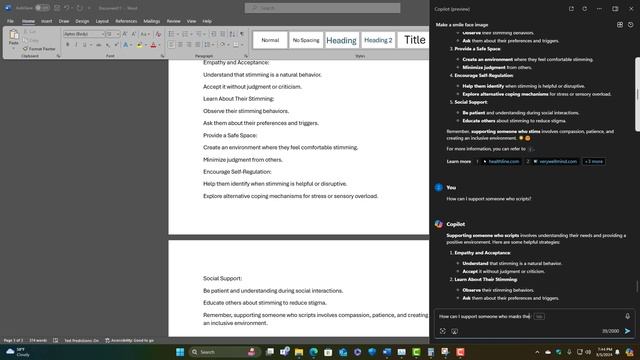Refresh the Copilot pane
The width and height of the screenshot is (640, 360).
click(584, 9)
